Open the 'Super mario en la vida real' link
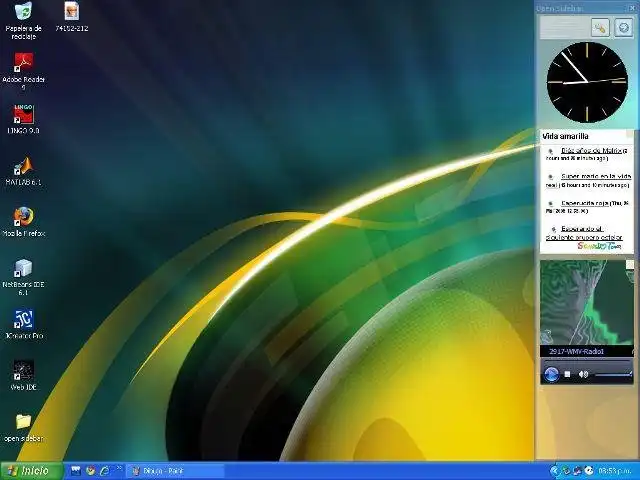The width and height of the screenshot is (640, 480). point(588,180)
